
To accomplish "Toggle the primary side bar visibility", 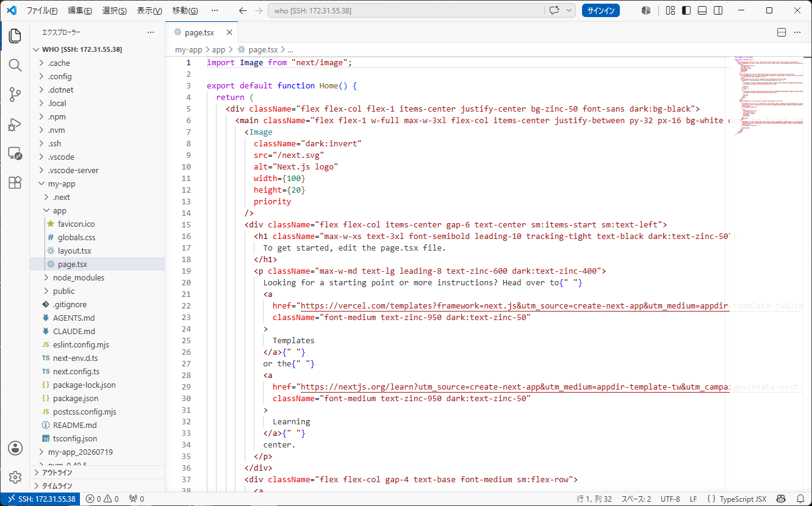I will 686,10.
